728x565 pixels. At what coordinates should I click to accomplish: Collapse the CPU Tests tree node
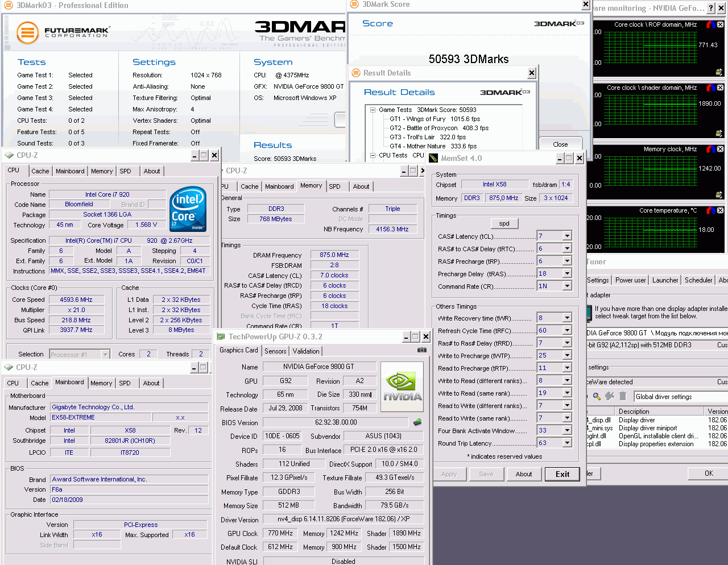(x=373, y=155)
